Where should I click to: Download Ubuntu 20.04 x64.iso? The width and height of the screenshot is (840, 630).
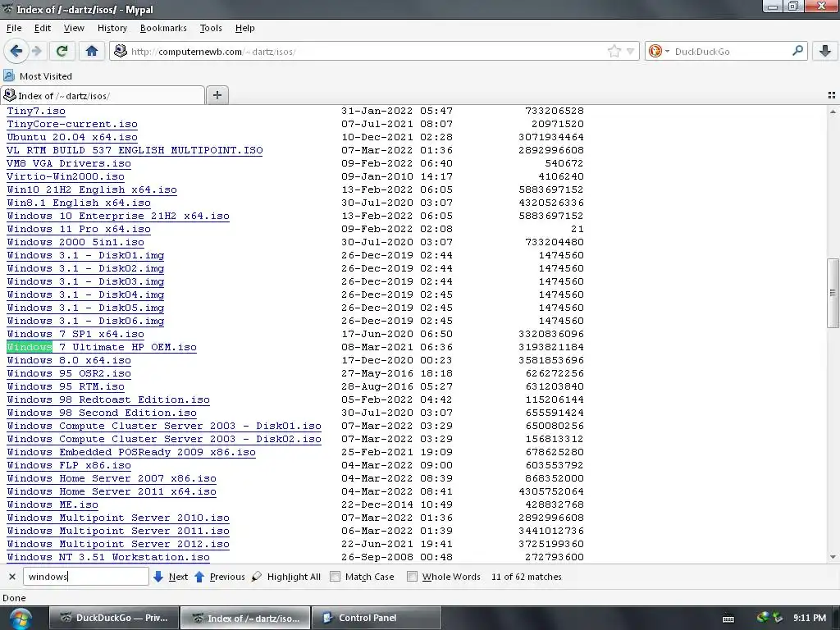click(x=72, y=137)
